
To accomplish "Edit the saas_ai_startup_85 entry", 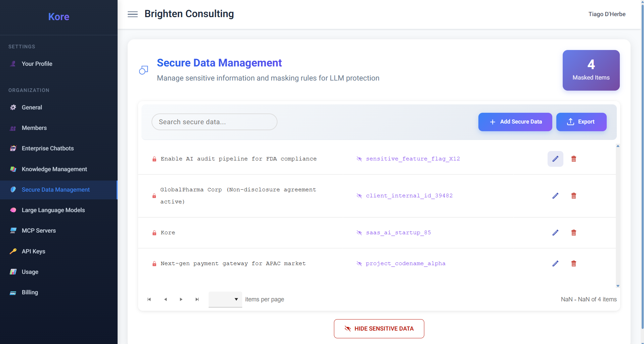I will [555, 233].
